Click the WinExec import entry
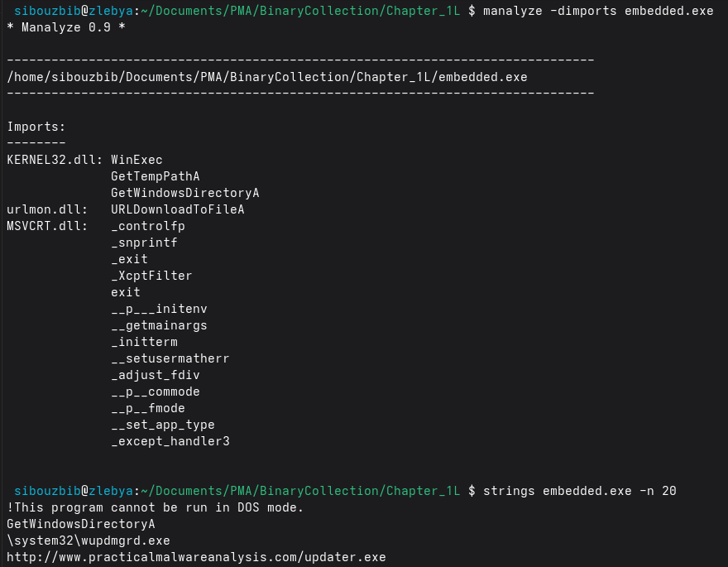This screenshot has height=567, width=728. point(136,160)
